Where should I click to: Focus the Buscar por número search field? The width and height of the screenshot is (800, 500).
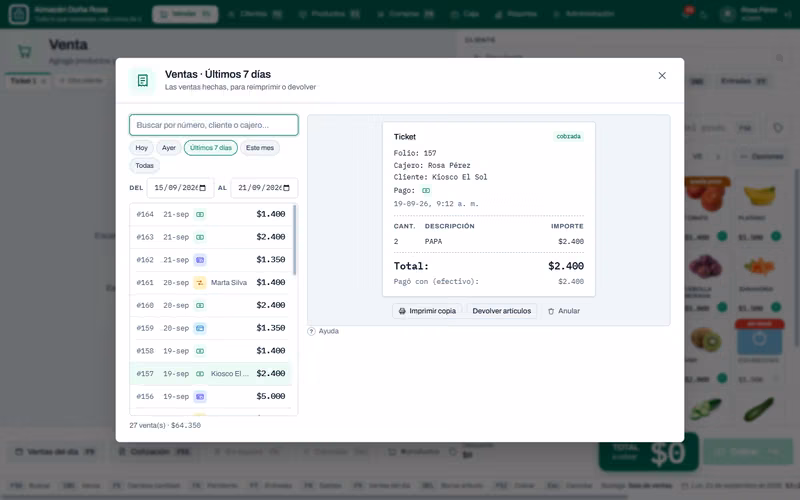tap(214, 125)
